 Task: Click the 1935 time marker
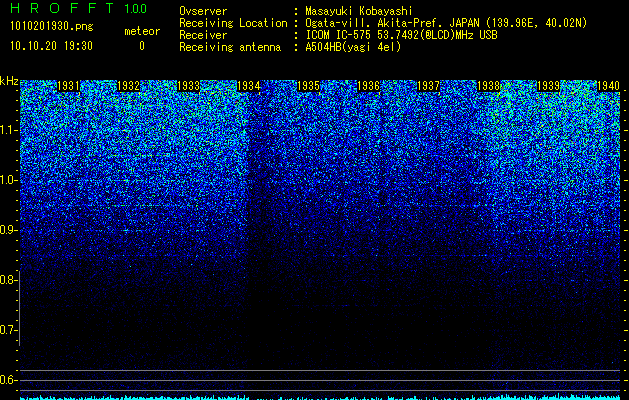pyautogui.click(x=308, y=86)
